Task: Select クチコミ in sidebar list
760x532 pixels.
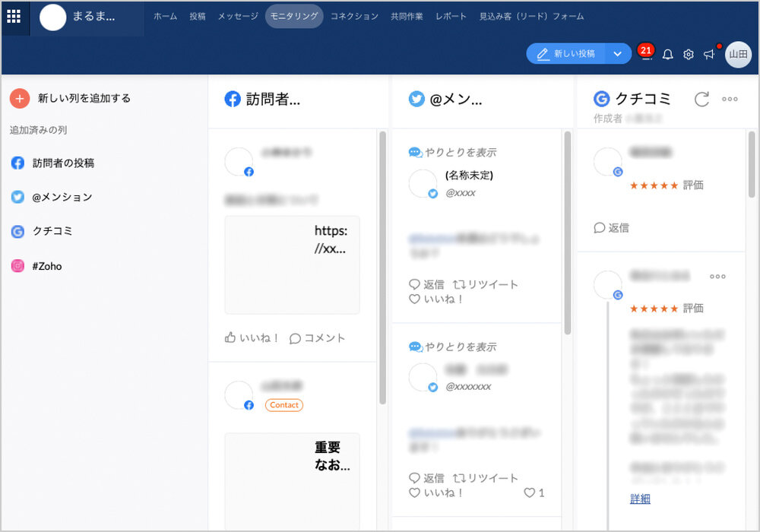Action: click(52, 231)
